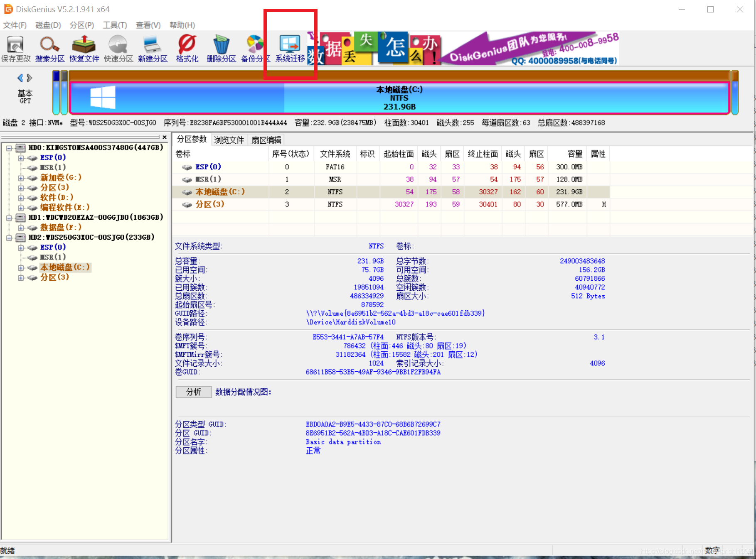This screenshot has width=756, height=559.
Task: Choose the 格式化 format tool
Action: click(x=187, y=49)
